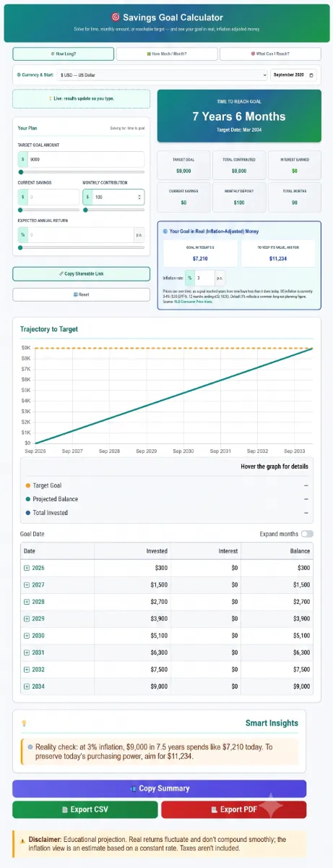Click the Reset button

click(81, 294)
